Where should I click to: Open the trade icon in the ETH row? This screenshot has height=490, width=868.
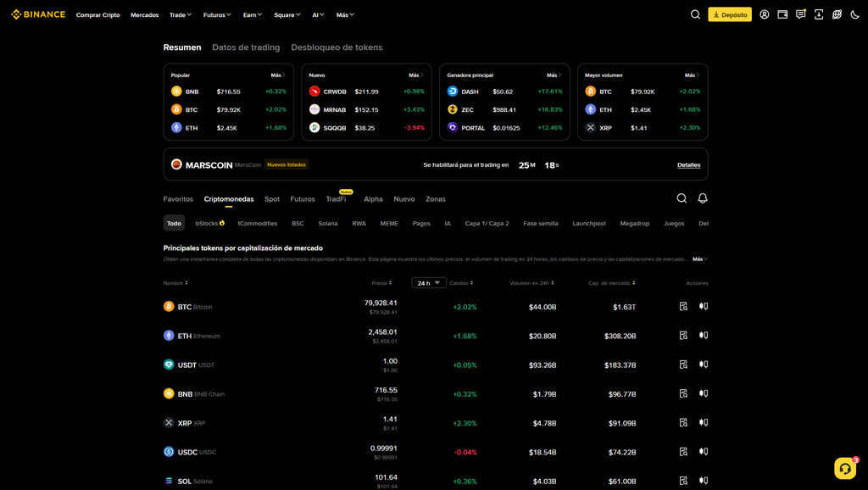tap(704, 336)
